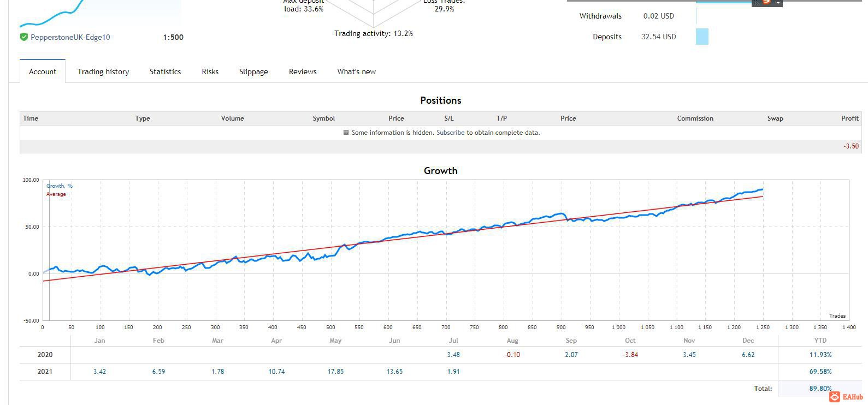Go to the Slippage tab

tap(253, 72)
